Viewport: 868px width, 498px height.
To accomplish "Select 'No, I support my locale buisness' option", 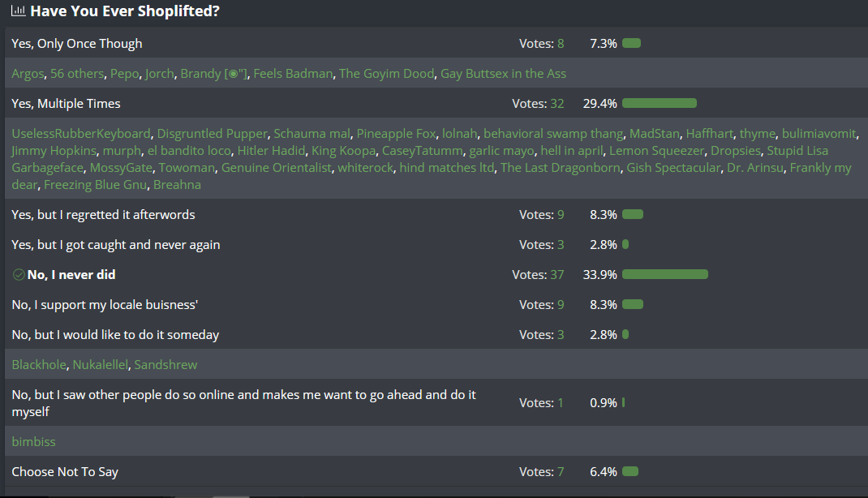I will [105, 304].
